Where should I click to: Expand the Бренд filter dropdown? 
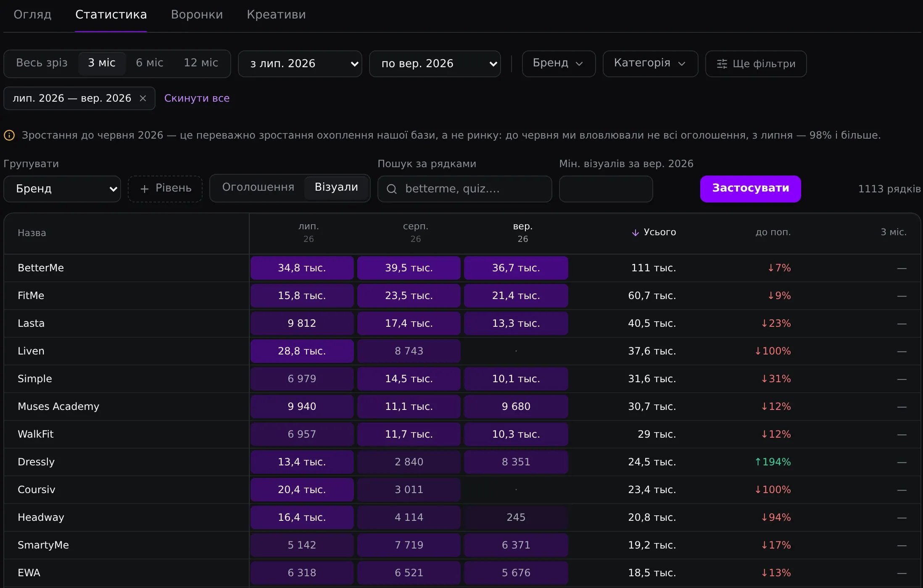coord(559,64)
